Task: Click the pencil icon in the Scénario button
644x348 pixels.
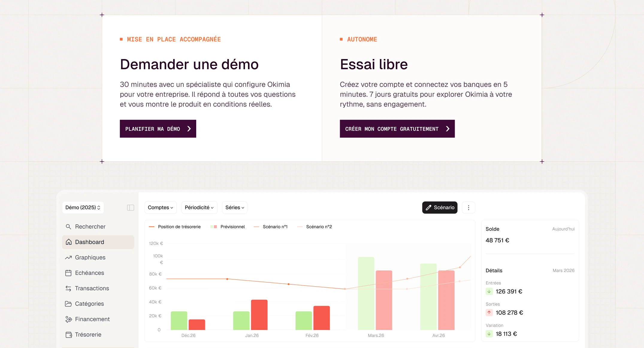Action: tap(429, 208)
